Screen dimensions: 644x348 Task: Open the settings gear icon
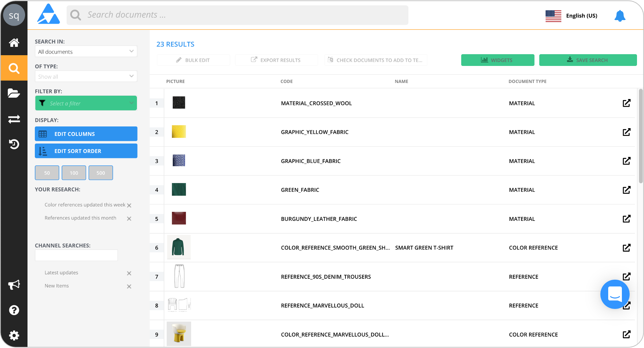(x=14, y=335)
